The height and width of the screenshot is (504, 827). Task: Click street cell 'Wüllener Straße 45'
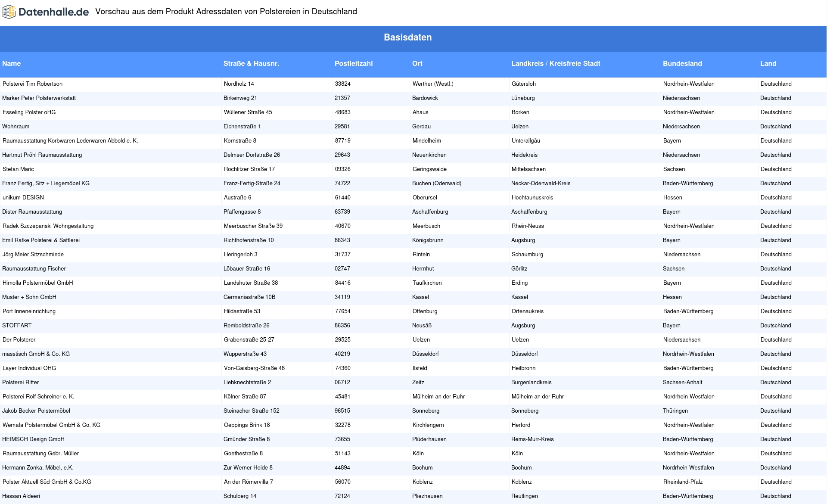pos(248,112)
